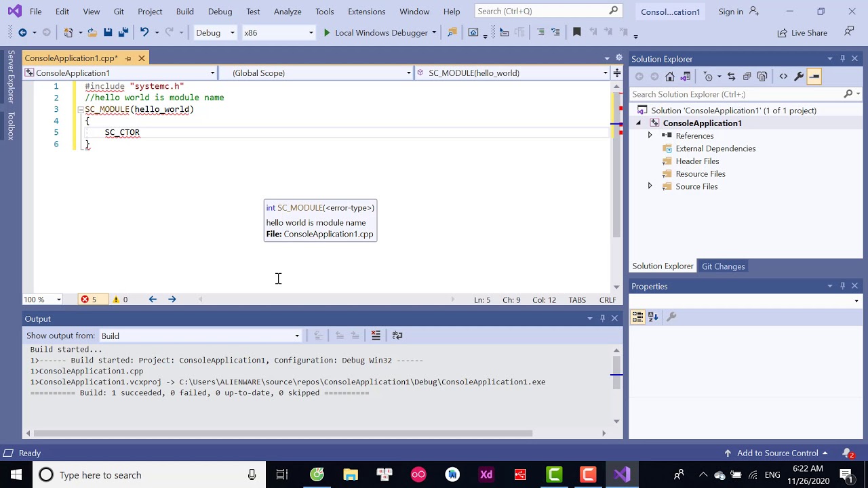
Task: Switch to the Git Changes tab
Action: tap(723, 266)
